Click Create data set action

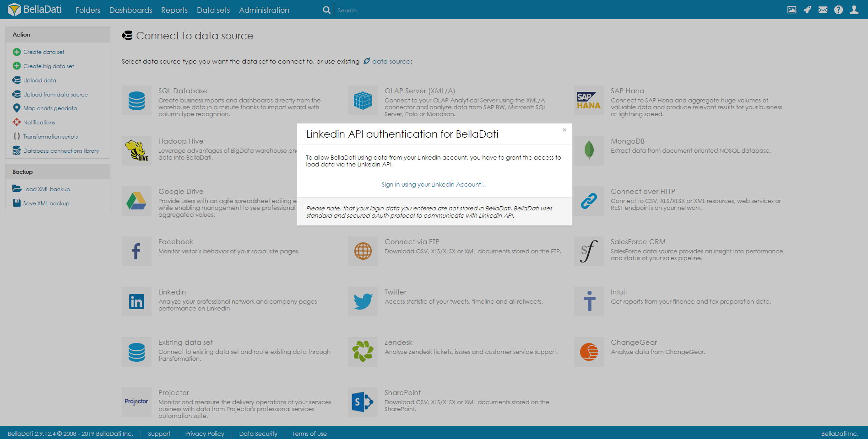[43, 52]
